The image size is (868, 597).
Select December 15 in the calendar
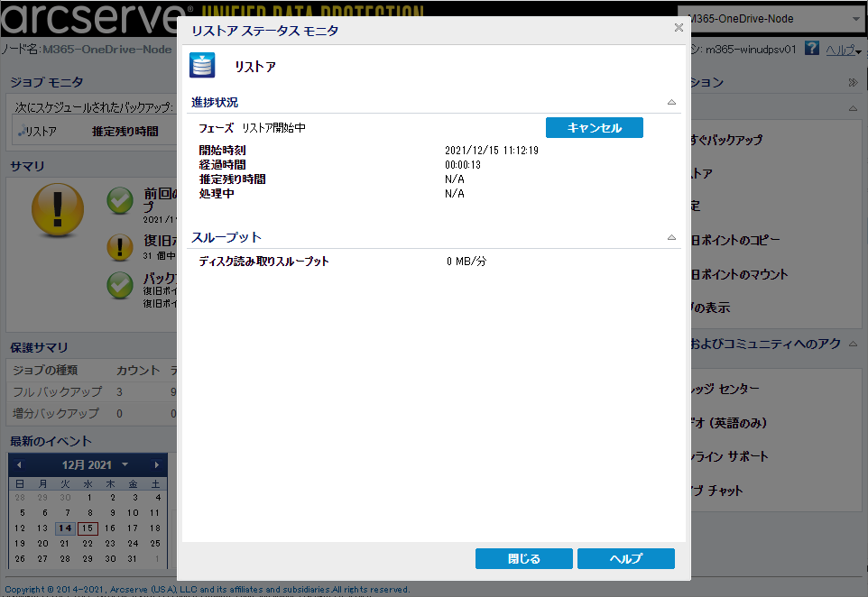[88, 528]
